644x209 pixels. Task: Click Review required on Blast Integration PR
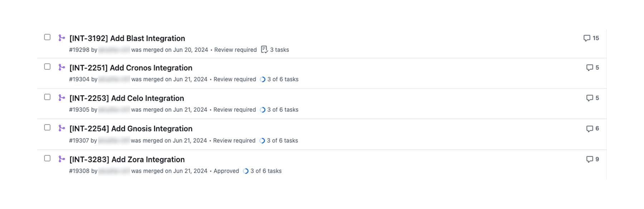(235, 50)
